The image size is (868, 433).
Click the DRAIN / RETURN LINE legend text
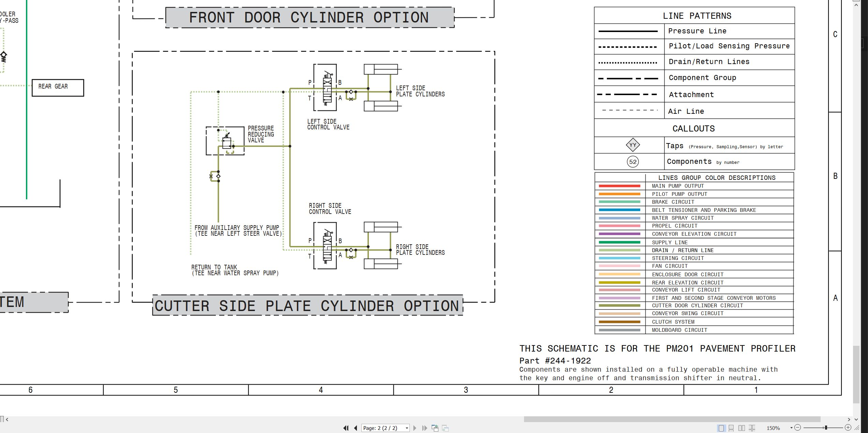(683, 250)
